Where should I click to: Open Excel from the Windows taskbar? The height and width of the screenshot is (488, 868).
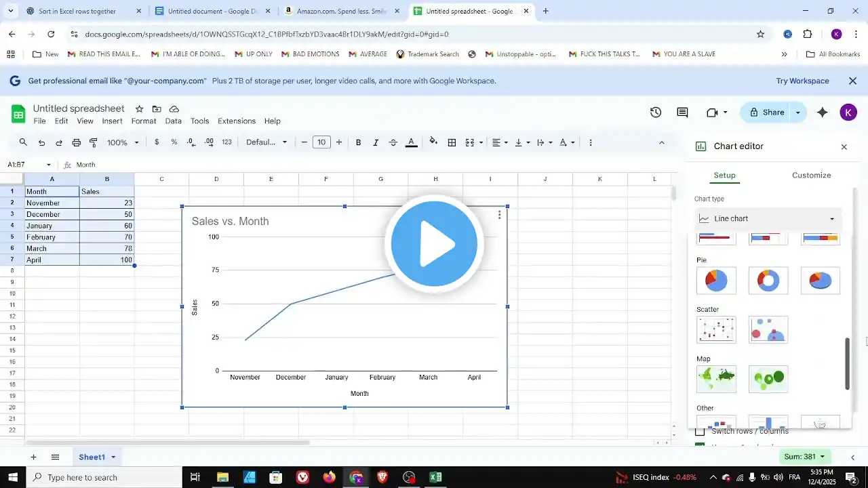point(435,477)
